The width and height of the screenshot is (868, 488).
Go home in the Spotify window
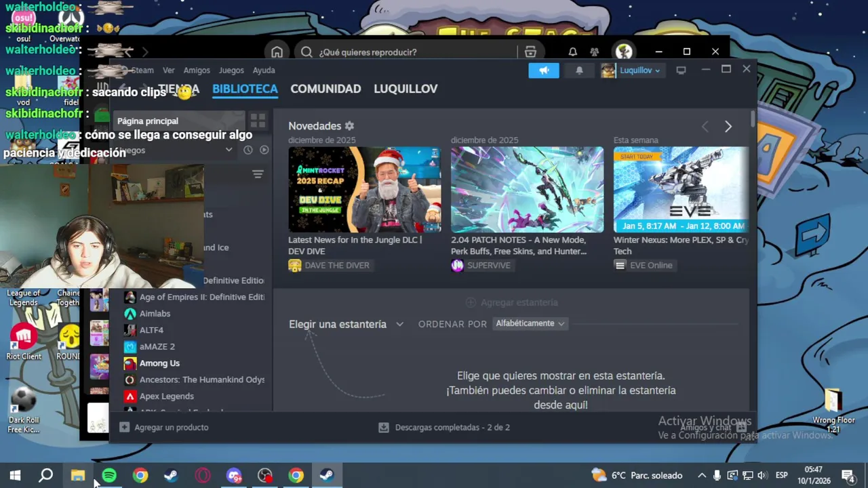[x=277, y=52]
